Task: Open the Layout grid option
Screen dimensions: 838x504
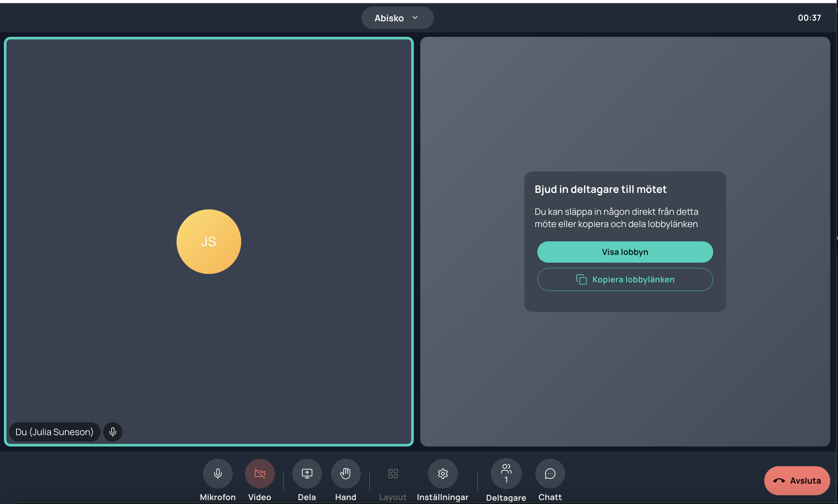Action: (393, 473)
